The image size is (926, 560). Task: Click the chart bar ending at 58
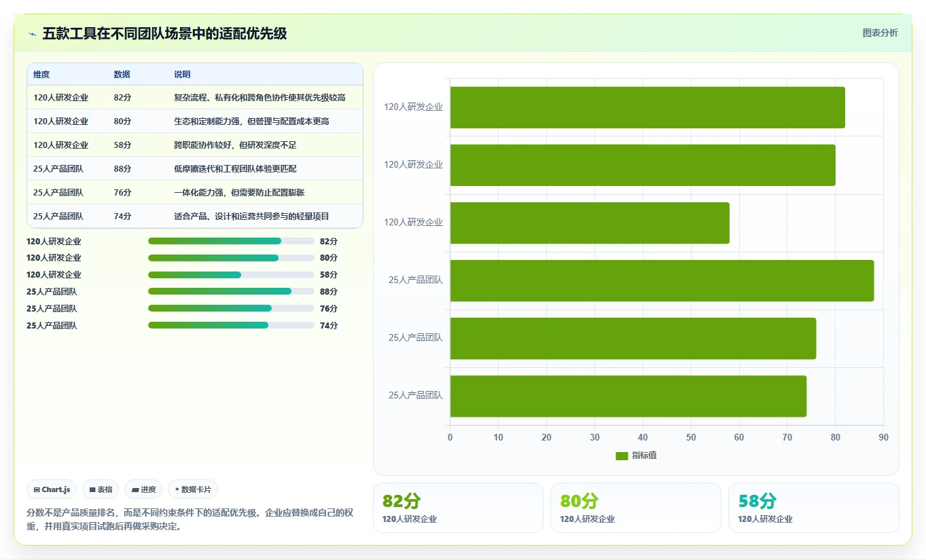pos(590,223)
